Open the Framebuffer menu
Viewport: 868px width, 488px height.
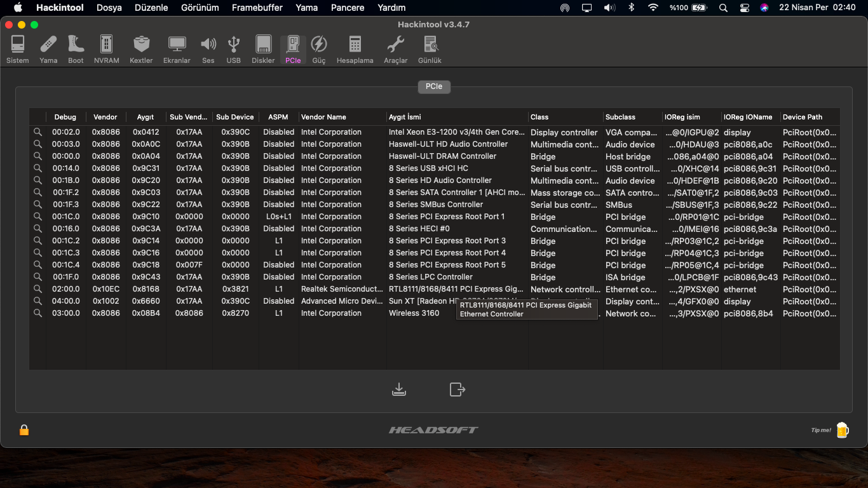[x=257, y=8]
